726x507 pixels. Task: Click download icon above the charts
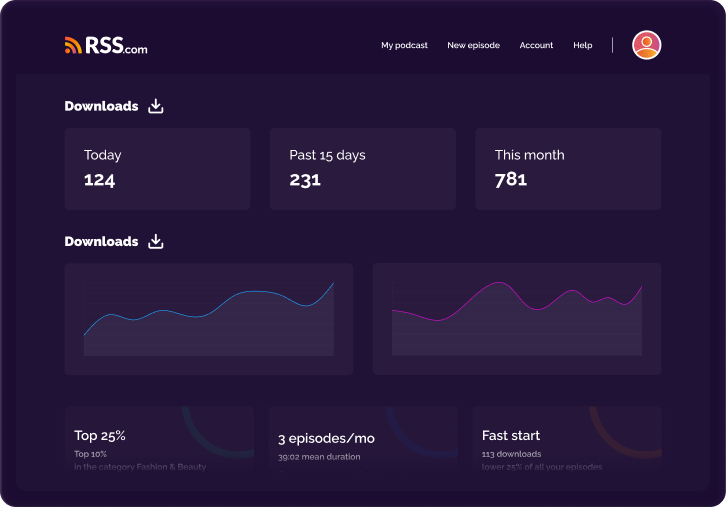pos(156,241)
